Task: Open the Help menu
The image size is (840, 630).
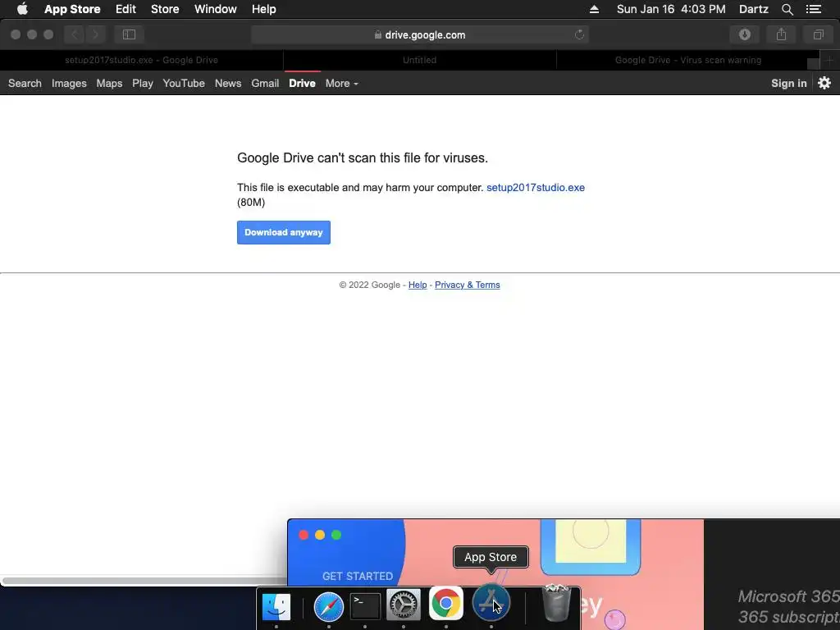Action: point(264,9)
